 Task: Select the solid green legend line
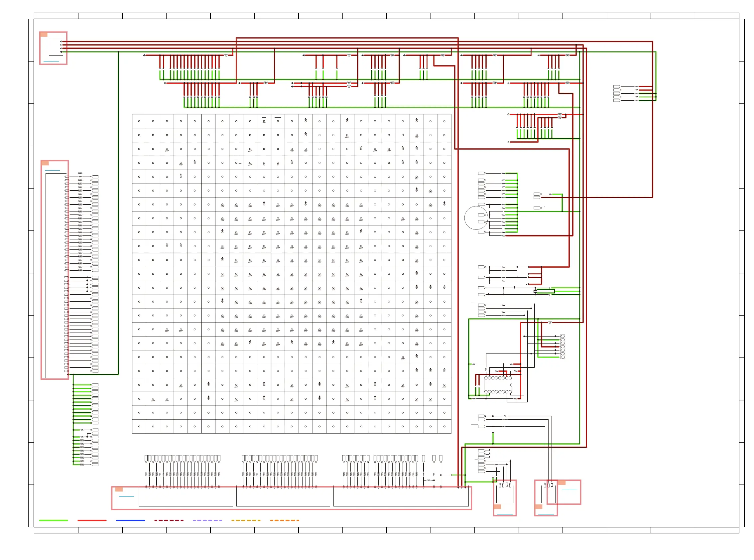click(54, 520)
